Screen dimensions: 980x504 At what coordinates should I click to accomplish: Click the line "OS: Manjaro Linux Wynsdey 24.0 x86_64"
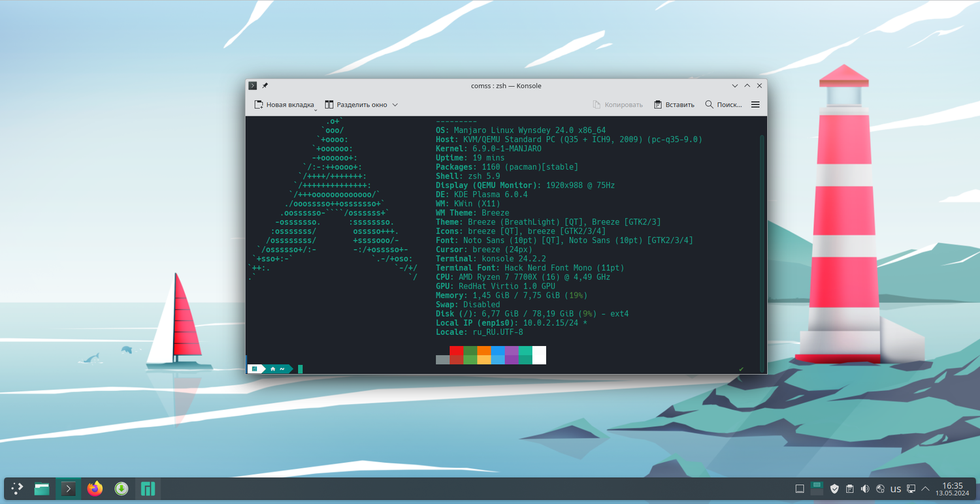(521, 131)
